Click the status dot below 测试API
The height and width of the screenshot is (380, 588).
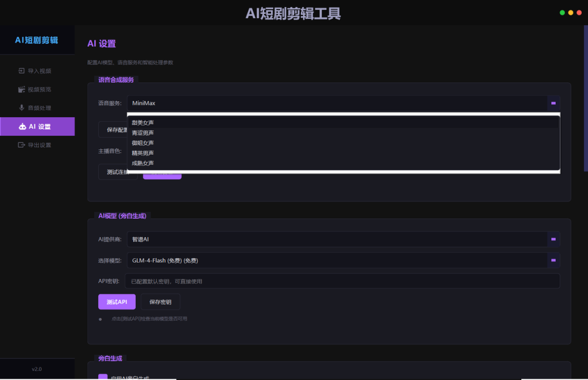[x=100, y=319]
